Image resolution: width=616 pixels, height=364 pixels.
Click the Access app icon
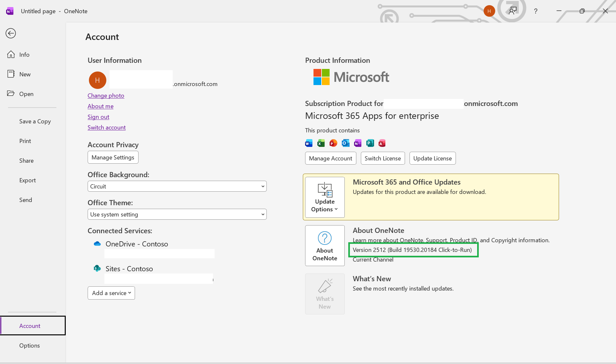coord(382,143)
